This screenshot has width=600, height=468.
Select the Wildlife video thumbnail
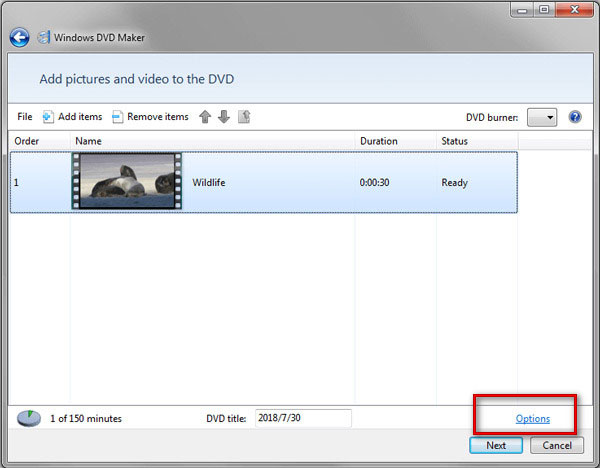pyautogui.click(x=127, y=181)
